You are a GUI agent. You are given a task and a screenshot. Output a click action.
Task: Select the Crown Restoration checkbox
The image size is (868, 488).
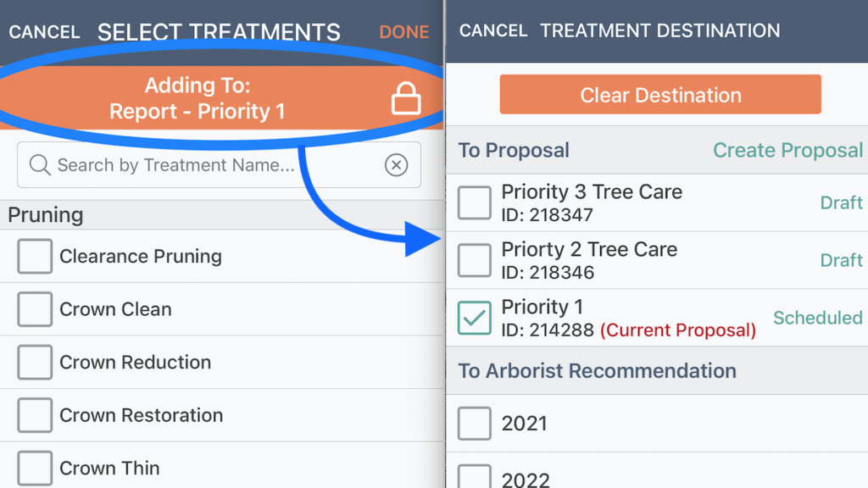pos(35,415)
